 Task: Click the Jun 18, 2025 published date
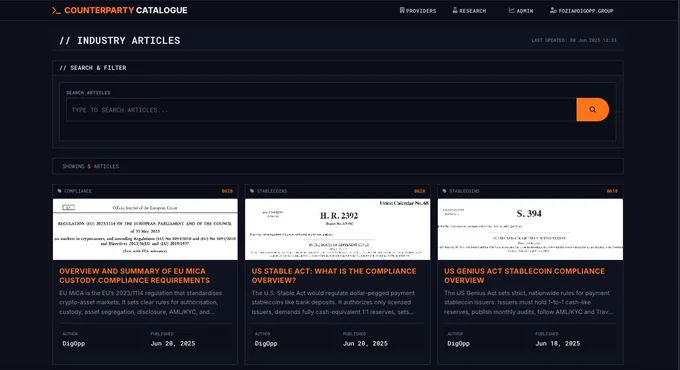(557, 344)
